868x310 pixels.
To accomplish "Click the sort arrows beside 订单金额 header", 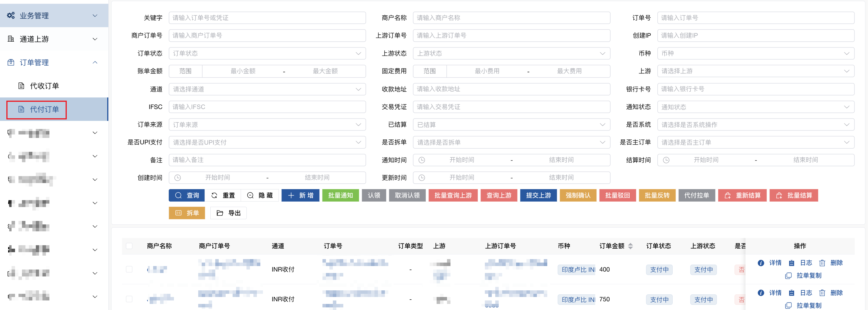I will 630,246.
